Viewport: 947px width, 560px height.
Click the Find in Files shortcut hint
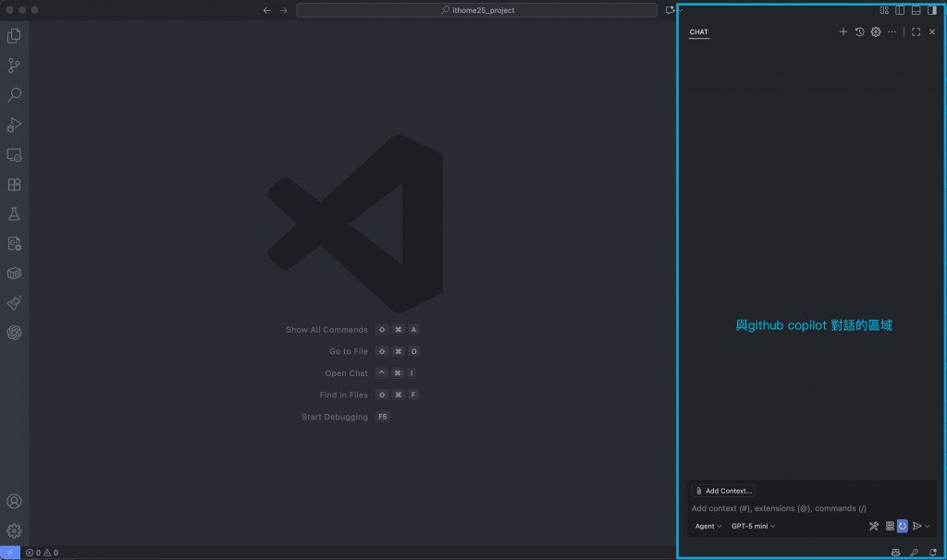point(369,396)
